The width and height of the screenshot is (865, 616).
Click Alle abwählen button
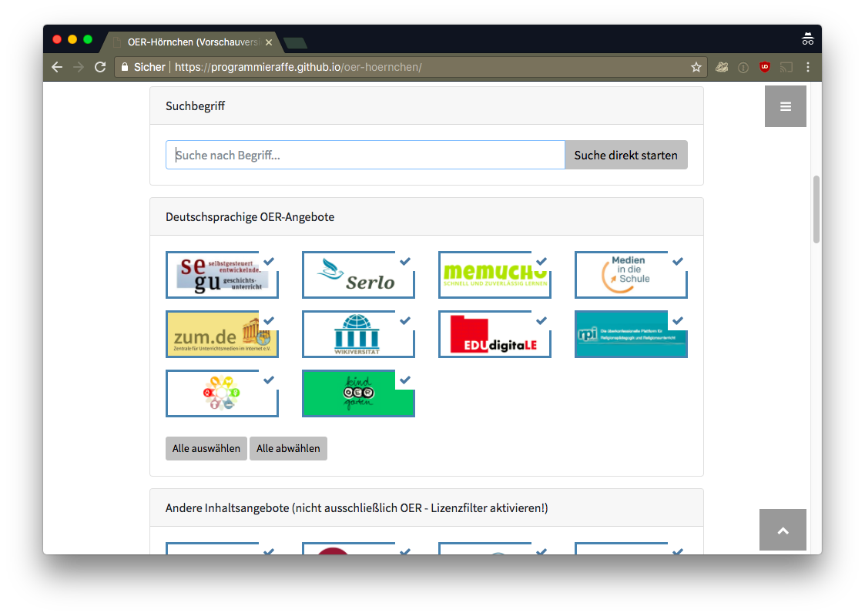pyautogui.click(x=288, y=448)
